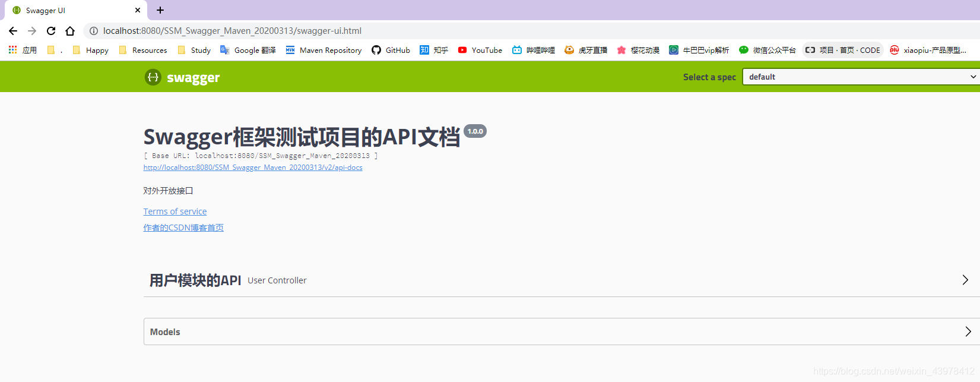Open the YouTube bookmark
The height and width of the screenshot is (382, 980).
480,50
